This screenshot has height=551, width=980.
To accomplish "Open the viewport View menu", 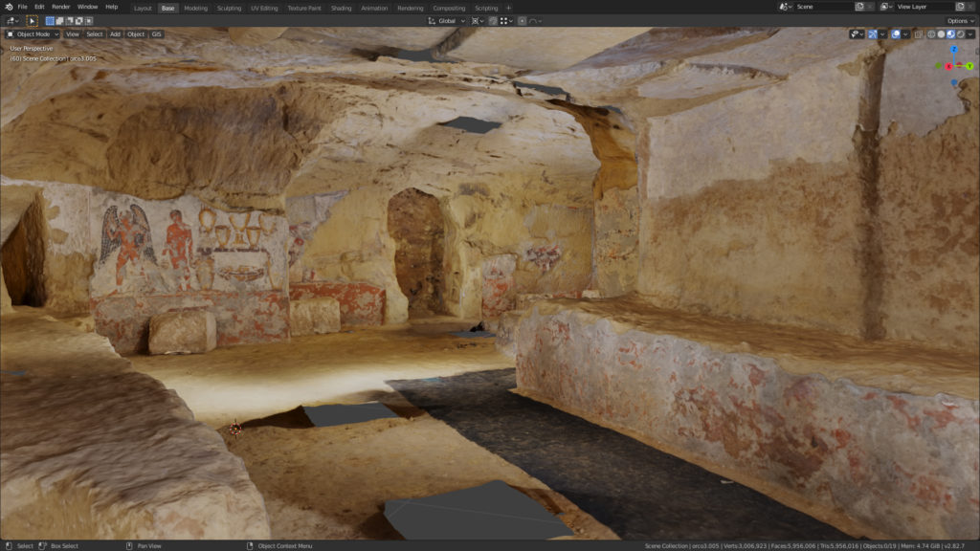I will coord(73,34).
